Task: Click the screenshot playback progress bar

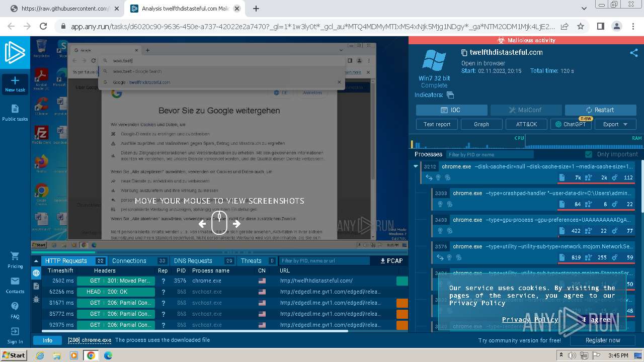Action: point(219,252)
